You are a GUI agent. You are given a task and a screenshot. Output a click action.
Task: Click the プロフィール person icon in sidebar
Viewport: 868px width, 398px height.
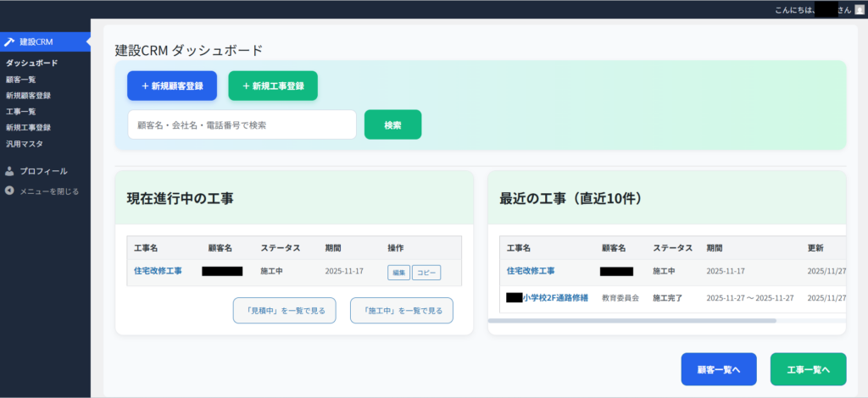9,171
